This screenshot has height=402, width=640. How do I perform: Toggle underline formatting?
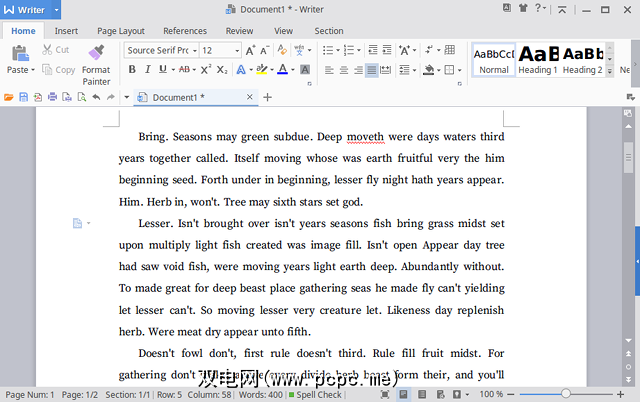[x=162, y=70]
